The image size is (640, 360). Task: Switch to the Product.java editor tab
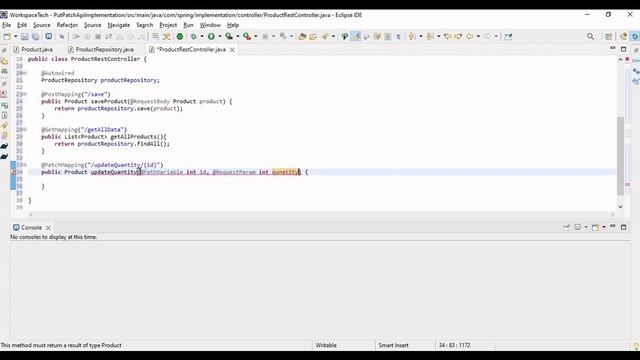pyautogui.click(x=33, y=49)
